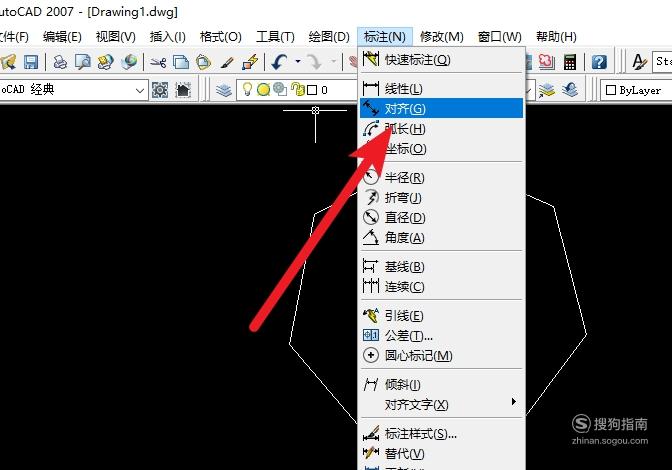
Task: Open the Text Style A-brush icon
Action: (640, 62)
